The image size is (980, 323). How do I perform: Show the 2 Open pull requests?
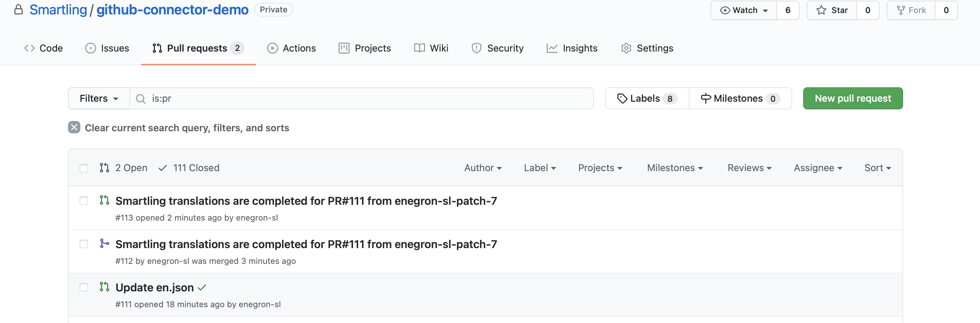pos(124,168)
